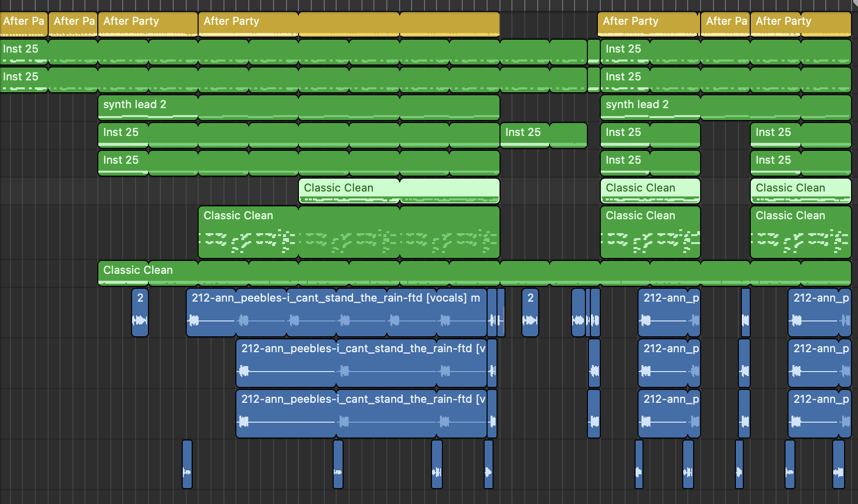This screenshot has height=504, width=858.
Task: Select the last small clip on bottom audio track
Action: click(839, 464)
